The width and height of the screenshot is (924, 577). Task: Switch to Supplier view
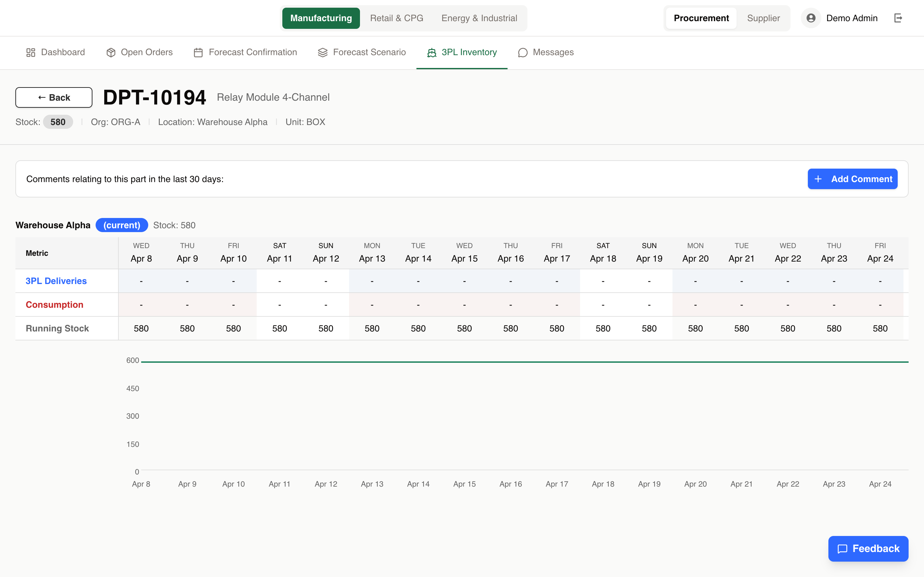click(763, 18)
